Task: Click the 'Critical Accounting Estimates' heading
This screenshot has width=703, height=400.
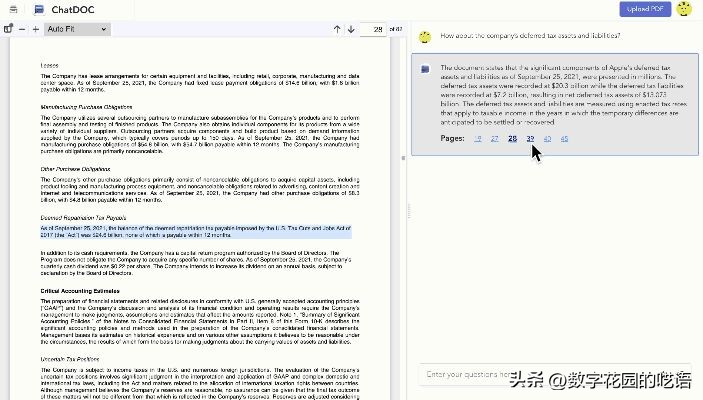Action: [80, 291]
